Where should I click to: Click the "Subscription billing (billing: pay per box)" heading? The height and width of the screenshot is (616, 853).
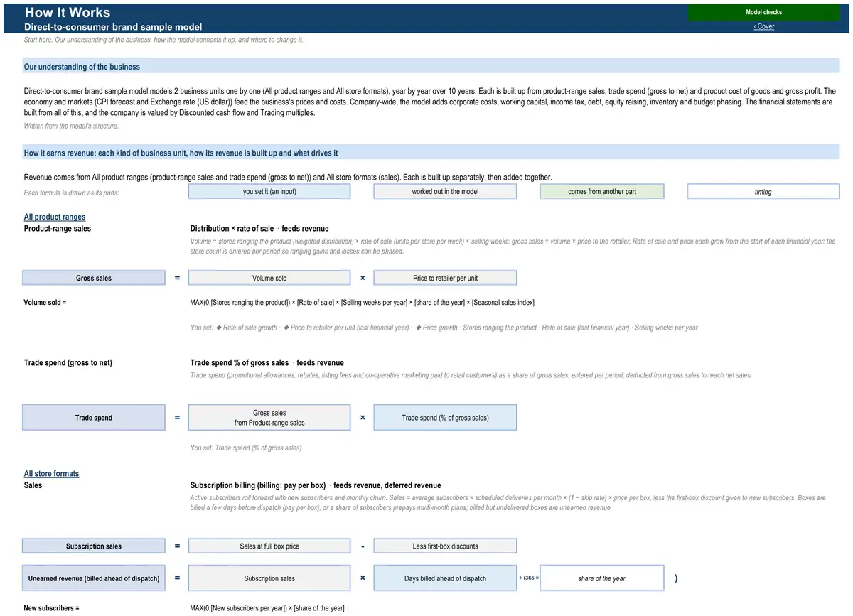pos(316,485)
